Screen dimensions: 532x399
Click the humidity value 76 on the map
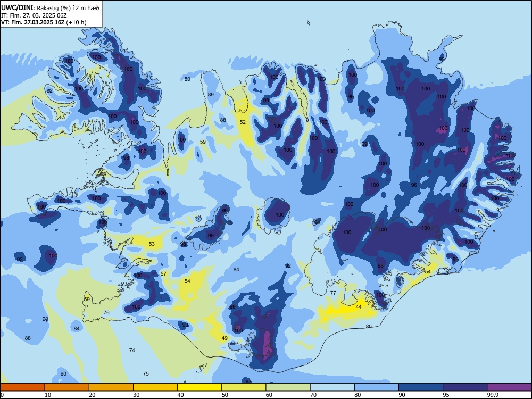[106, 312]
